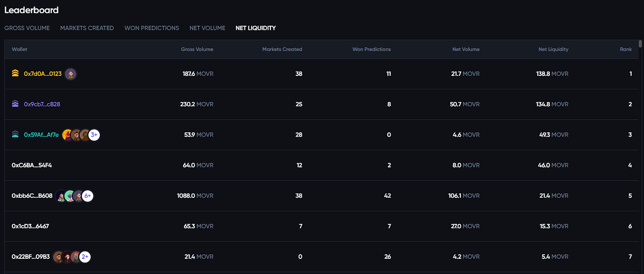The image size is (644, 274).
Task: Click the teal rank badge beside 0x59Af...Af7e
Action: coord(15,135)
